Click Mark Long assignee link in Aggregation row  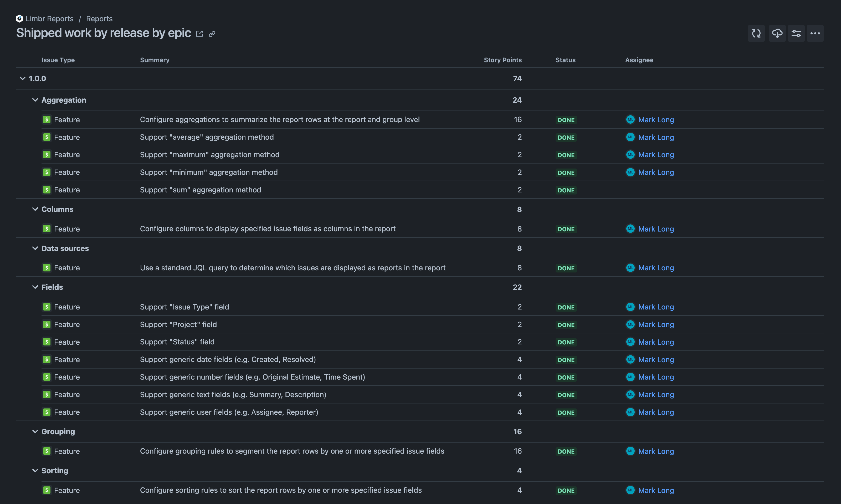pyautogui.click(x=656, y=119)
